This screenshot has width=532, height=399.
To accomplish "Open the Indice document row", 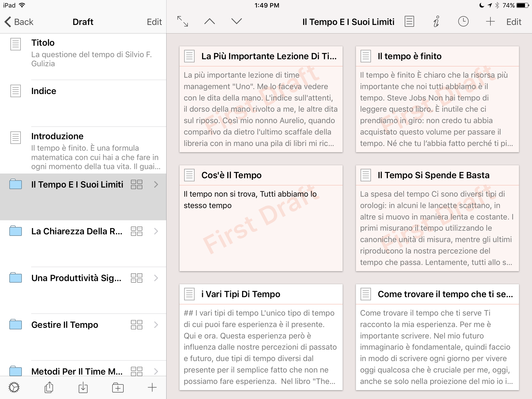I will tap(83, 103).
